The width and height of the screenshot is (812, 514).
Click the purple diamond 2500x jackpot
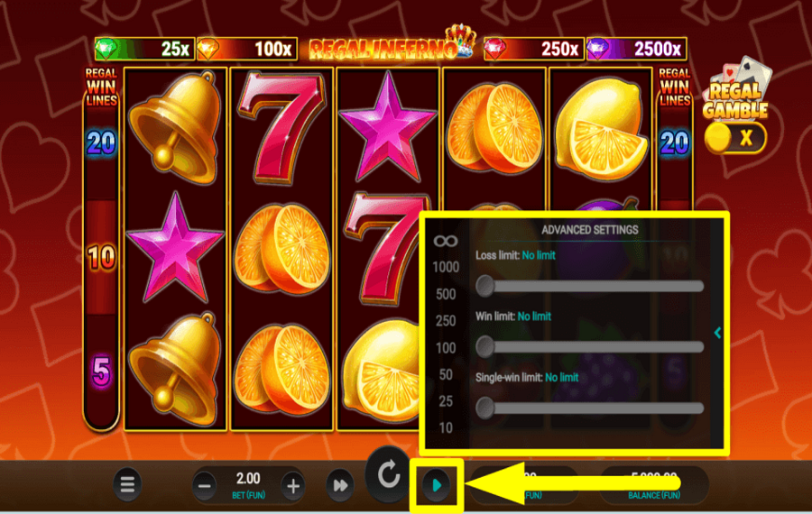(x=636, y=50)
